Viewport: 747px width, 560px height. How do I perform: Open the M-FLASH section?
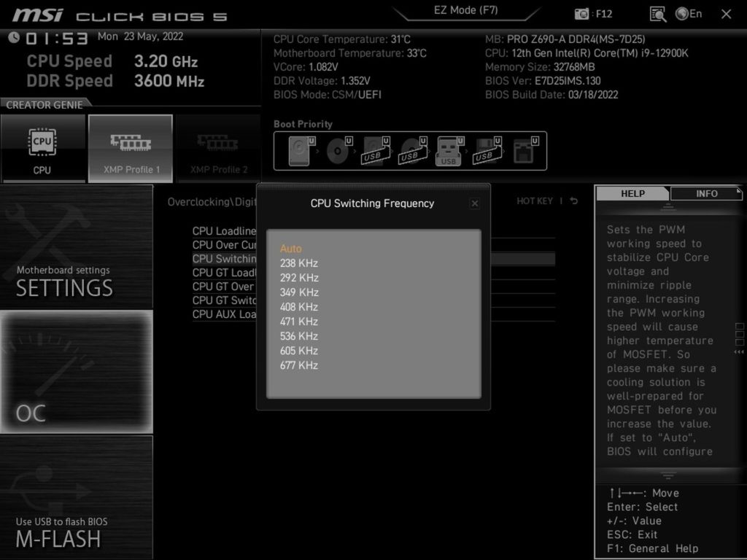[x=76, y=497]
